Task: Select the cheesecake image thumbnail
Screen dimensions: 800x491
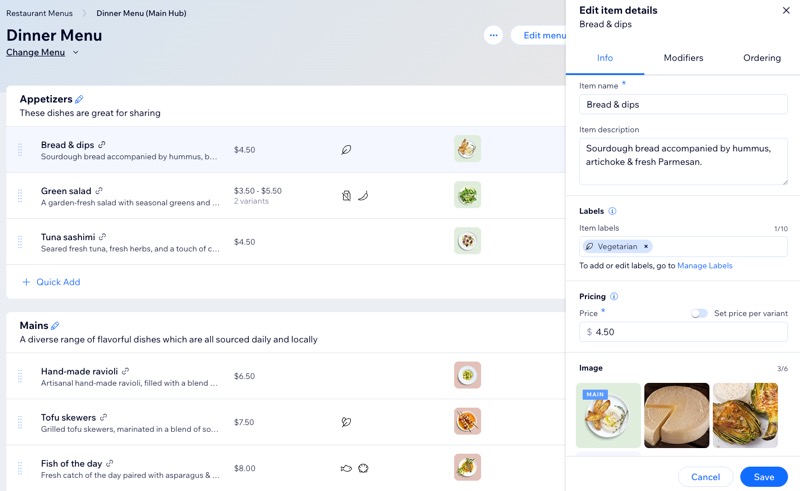Action: point(677,415)
